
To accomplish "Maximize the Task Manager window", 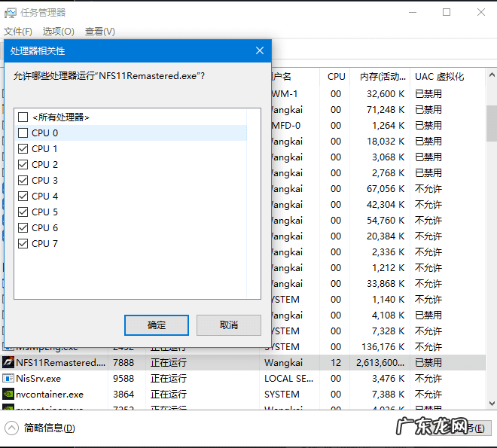I will click(x=447, y=13).
